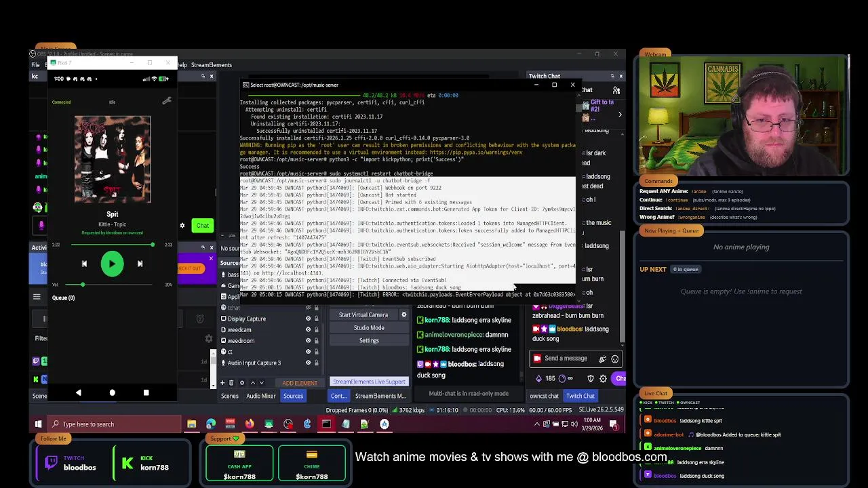Image resolution: width=868 pixels, height=488 pixels.
Task: Click the Queue (0) heading
Action: click(63, 298)
